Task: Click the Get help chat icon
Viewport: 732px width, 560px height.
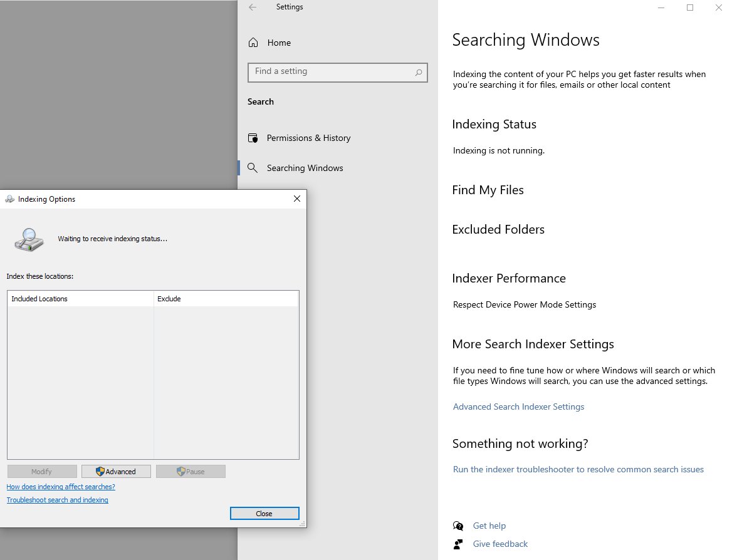Action: 458,526
